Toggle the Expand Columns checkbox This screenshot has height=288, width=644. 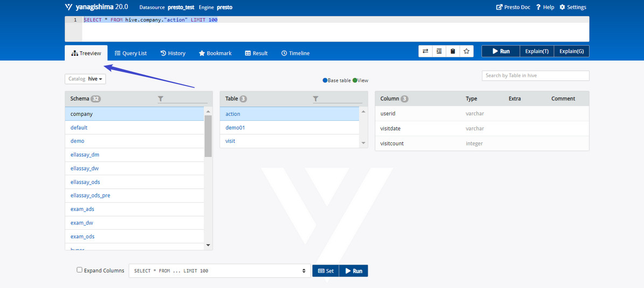[x=80, y=270]
